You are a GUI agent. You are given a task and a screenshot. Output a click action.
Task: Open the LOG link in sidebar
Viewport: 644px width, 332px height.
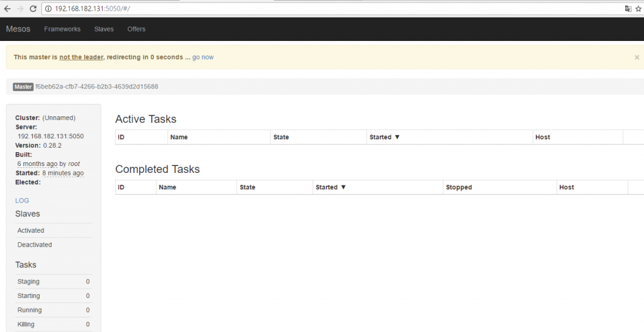pos(22,201)
